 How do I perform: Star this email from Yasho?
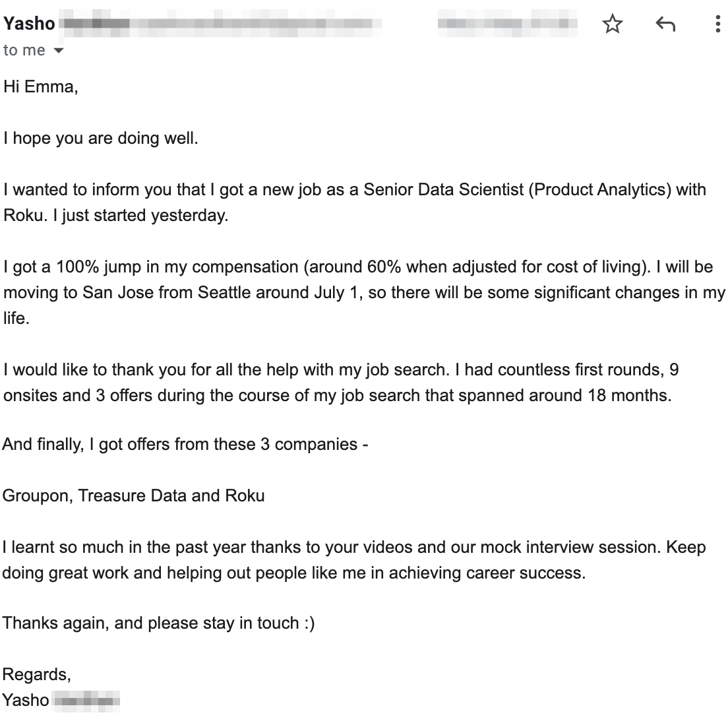click(613, 24)
